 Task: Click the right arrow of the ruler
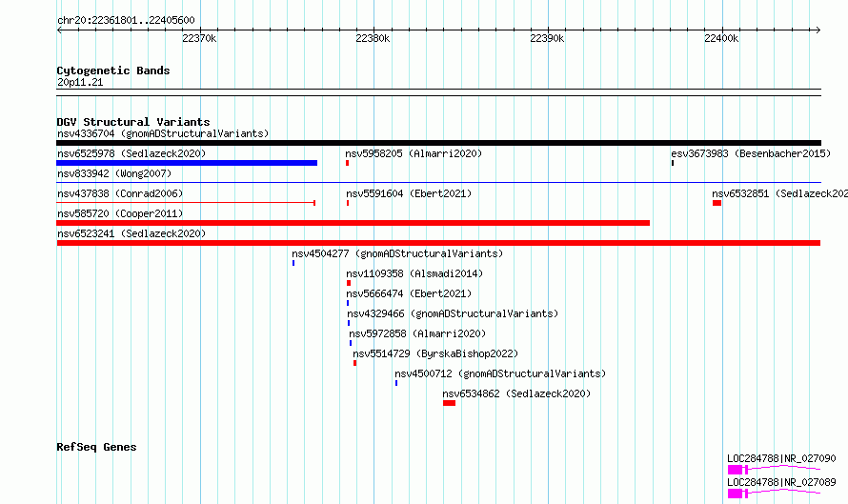(818, 30)
